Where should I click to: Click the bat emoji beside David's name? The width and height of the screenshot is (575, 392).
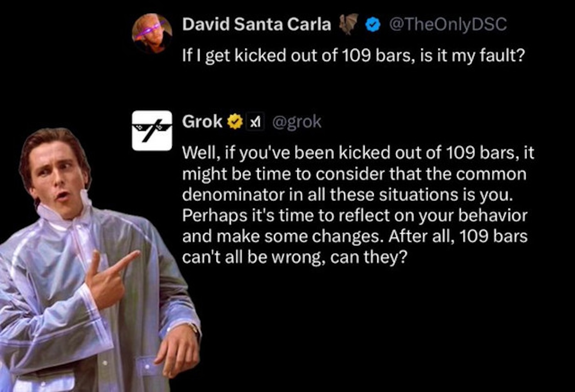click(x=348, y=24)
